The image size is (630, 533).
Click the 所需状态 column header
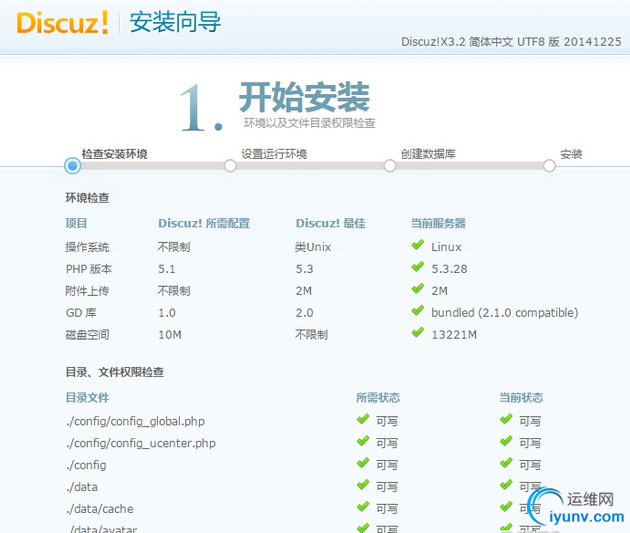[x=378, y=398]
